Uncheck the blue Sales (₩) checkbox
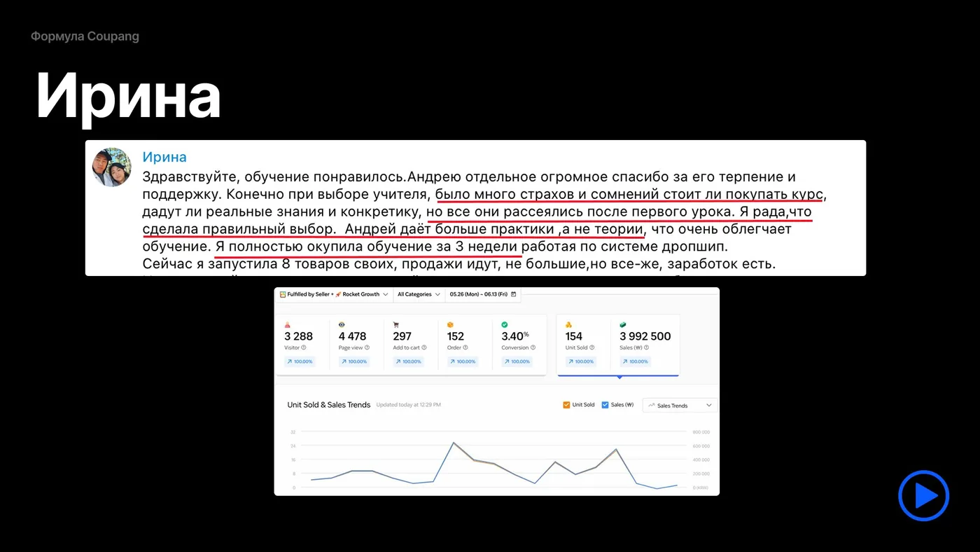Screen dimensions: 980x552 [x=605, y=405]
